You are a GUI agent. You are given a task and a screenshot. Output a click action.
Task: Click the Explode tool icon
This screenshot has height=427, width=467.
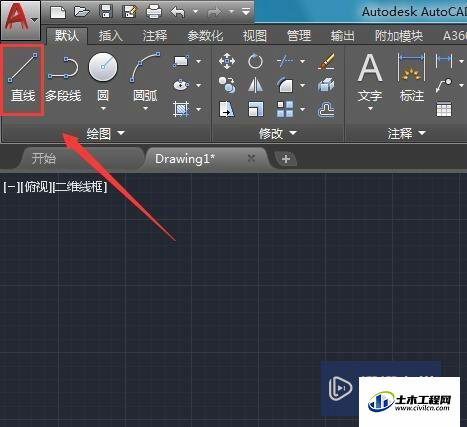pyautogui.click(x=326, y=85)
